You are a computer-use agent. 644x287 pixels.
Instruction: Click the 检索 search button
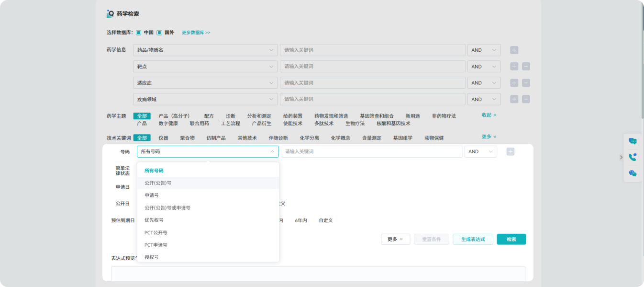pos(511,239)
